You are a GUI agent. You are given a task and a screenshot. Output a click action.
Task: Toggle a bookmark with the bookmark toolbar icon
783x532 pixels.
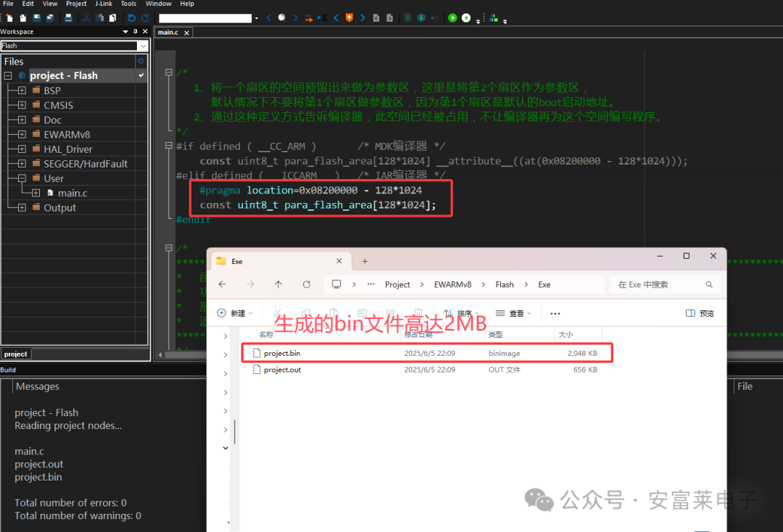(349, 17)
